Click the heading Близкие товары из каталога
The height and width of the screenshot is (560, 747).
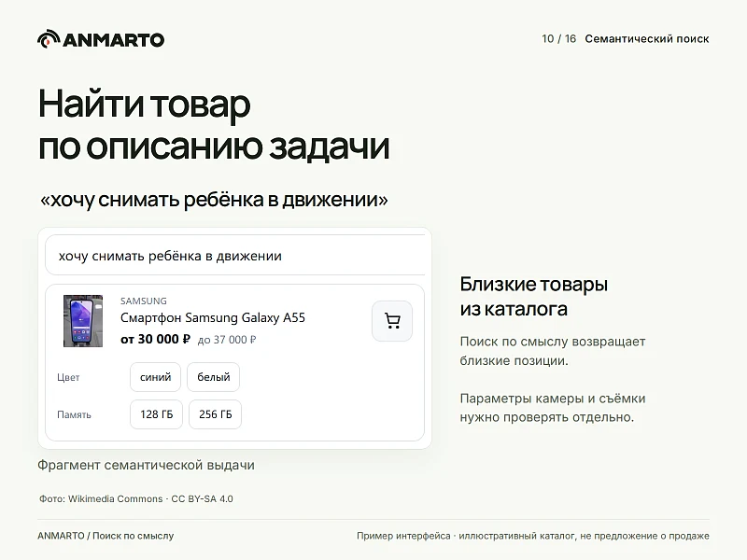coord(533,297)
